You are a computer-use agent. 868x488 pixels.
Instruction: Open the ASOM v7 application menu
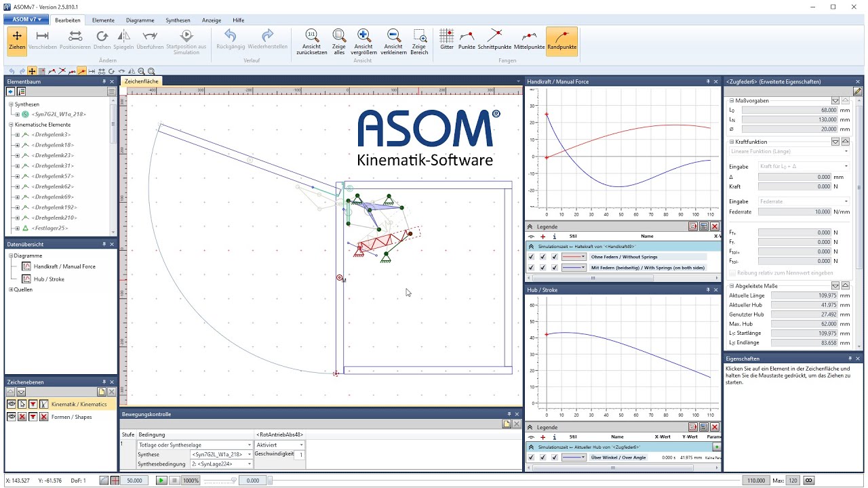[27, 20]
